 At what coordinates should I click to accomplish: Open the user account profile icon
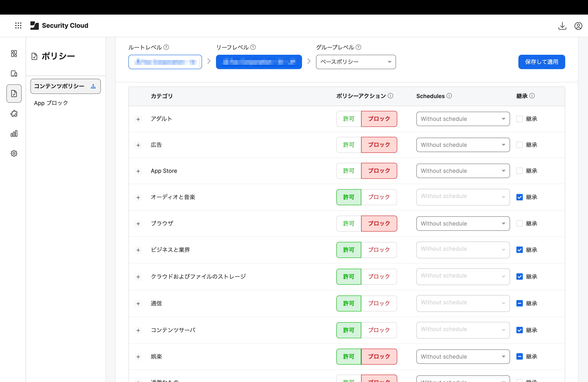tap(578, 26)
